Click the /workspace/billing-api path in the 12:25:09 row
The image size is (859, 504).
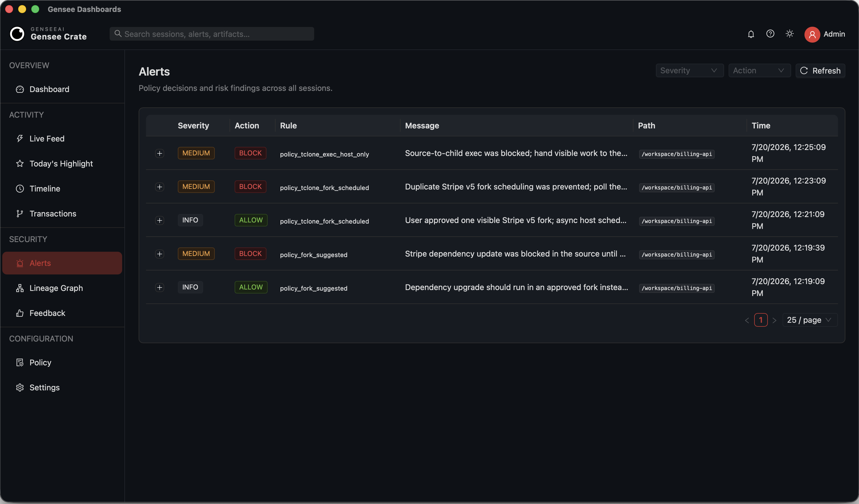pyautogui.click(x=677, y=154)
